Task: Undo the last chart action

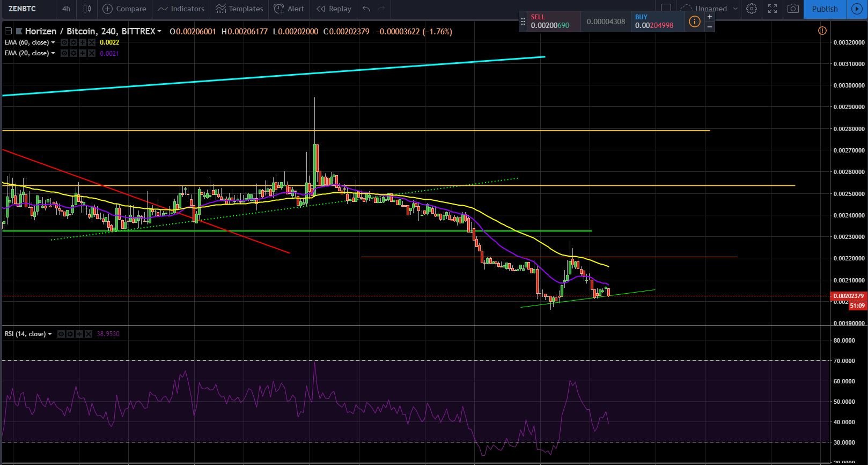Action: [x=366, y=9]
